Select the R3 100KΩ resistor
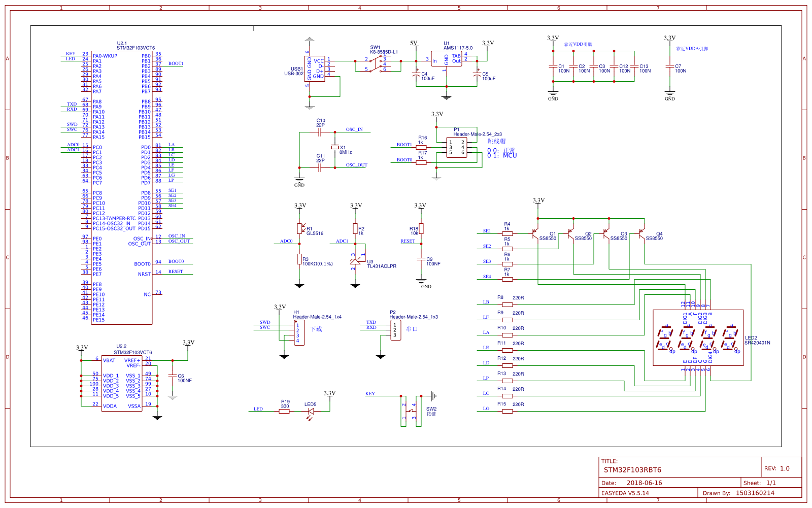 299,259
